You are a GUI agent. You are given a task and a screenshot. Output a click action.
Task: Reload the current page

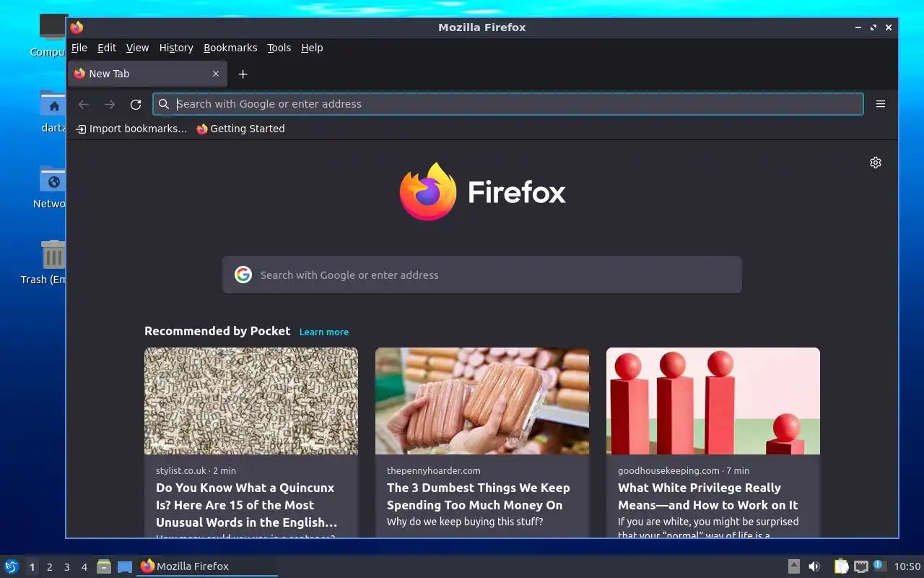point(136,104)
